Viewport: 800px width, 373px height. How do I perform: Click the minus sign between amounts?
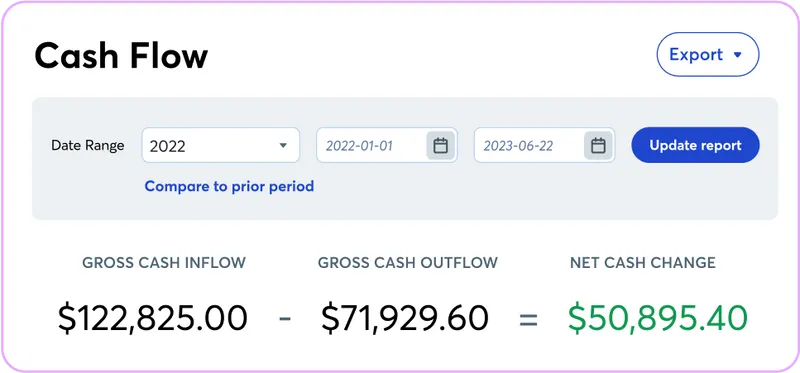click(x=285, y=319)
